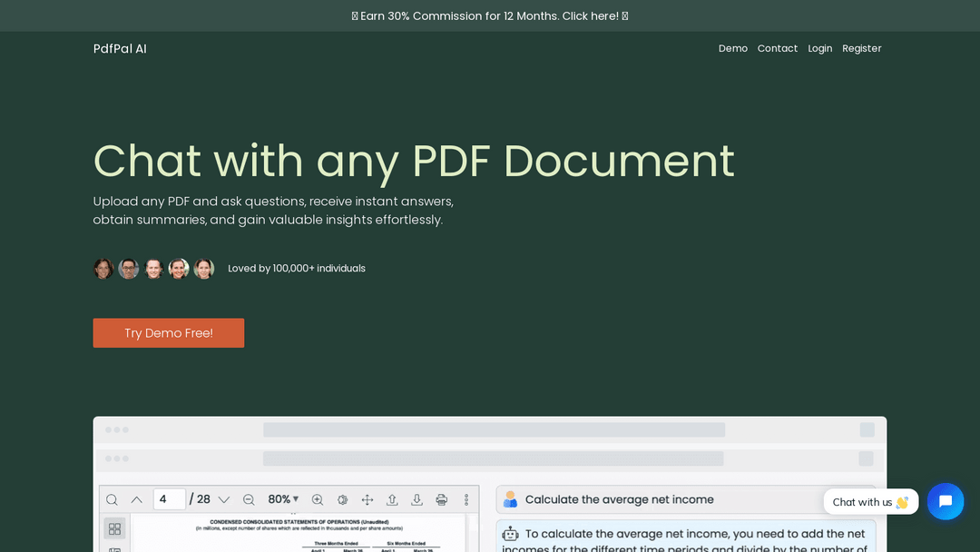Click the search icon in PDF toolbar
980x552 pixels.
pyautogui.click(x=112, y=499)
